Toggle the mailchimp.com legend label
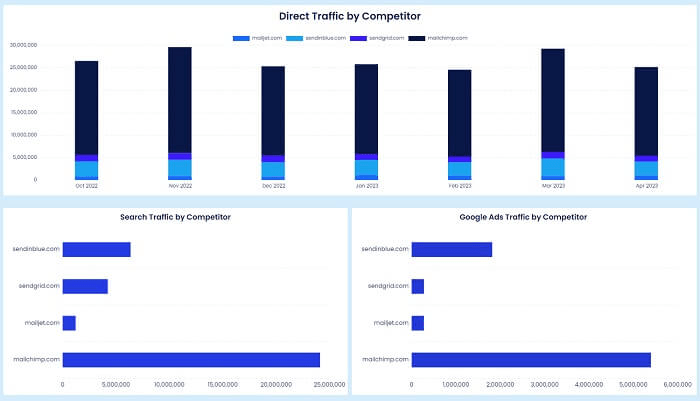 pos(447,38)
